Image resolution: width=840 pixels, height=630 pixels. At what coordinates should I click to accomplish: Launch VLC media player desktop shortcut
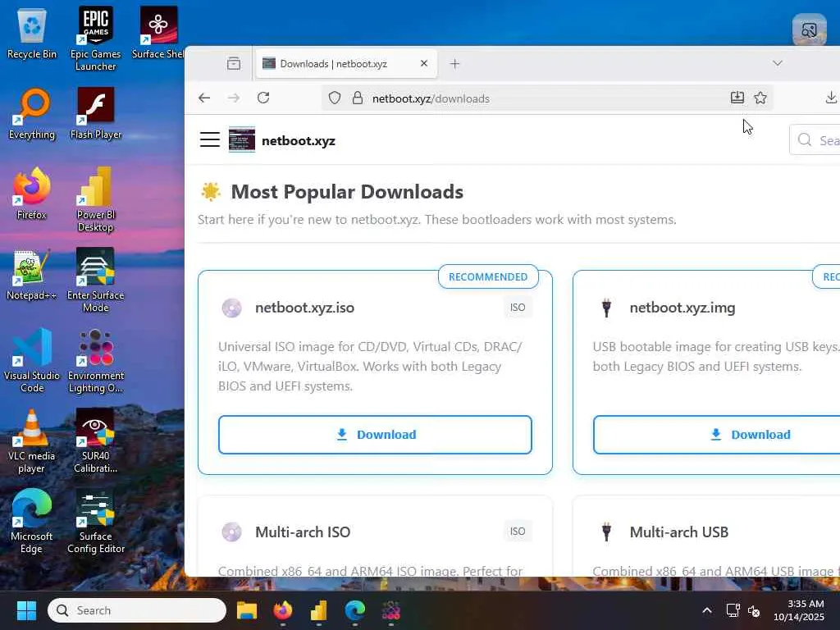pyautogui.click(x=32, y=441)
